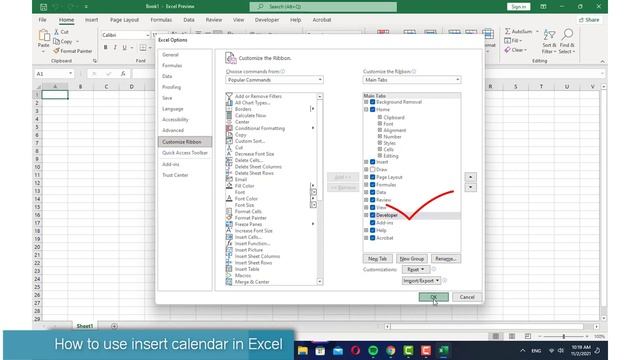Screen dimensions: 640x360
Task: Open the Name Box dropdown arrow
Action: tap(71, 73)
